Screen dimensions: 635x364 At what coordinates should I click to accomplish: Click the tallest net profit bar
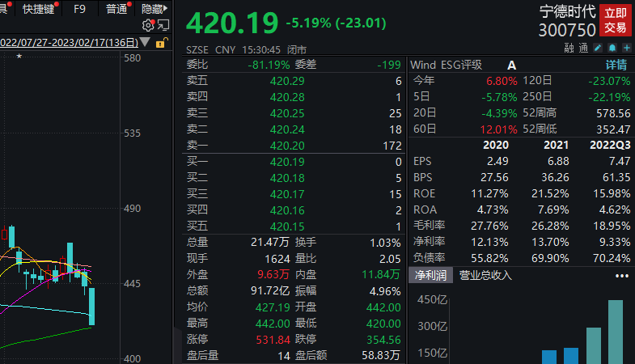point(616,332)
